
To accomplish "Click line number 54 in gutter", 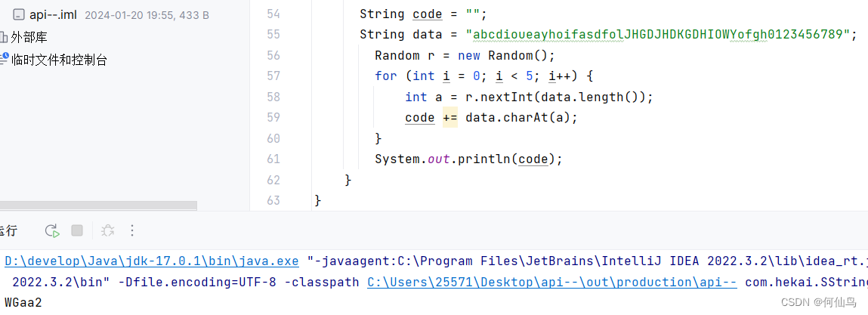I will pyautogui.click(x=273, y=14).
